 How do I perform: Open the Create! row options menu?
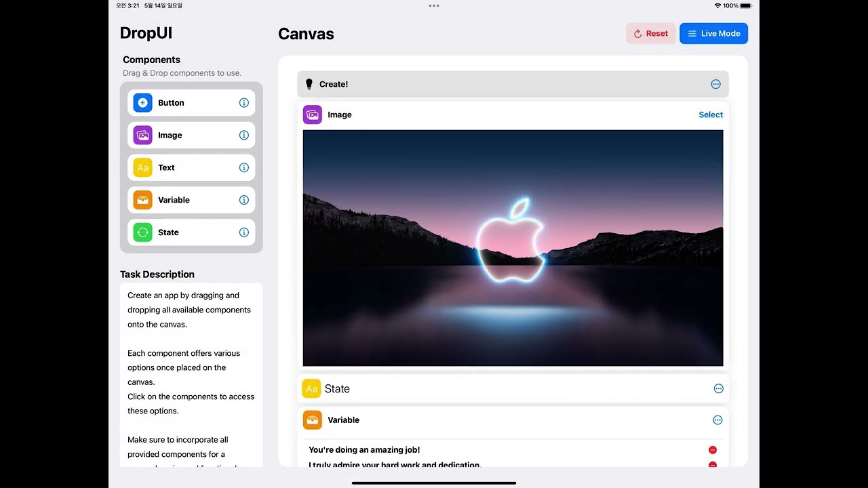715,84
